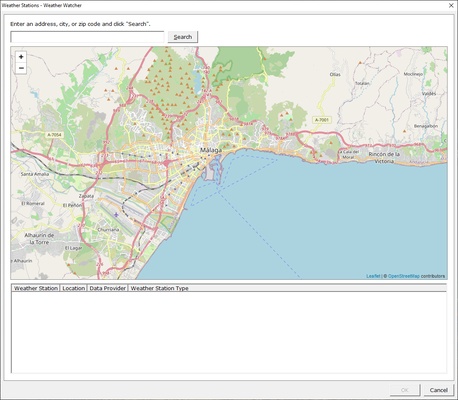Click the Search button

pos(183,37)
